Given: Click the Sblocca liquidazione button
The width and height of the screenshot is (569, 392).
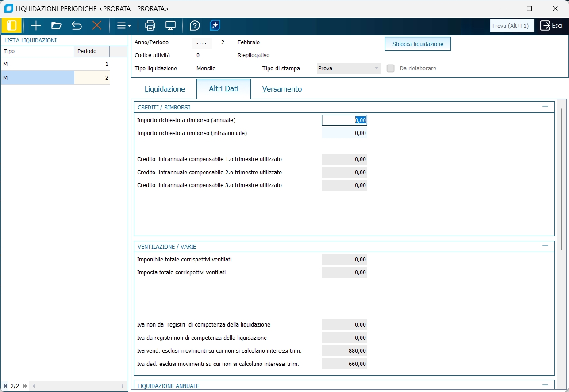Looking at the screenshot, I should (x=418, y=44).
